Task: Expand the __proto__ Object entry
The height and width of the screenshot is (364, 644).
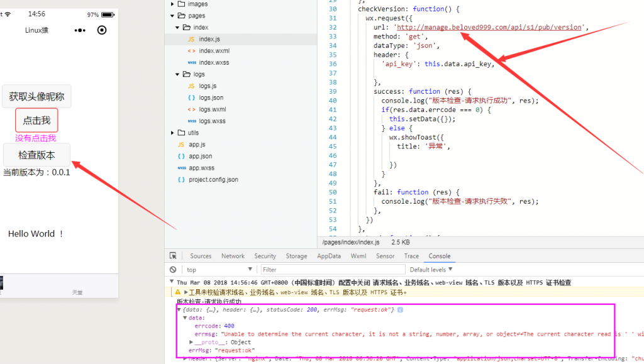Action: click(191, 342)
